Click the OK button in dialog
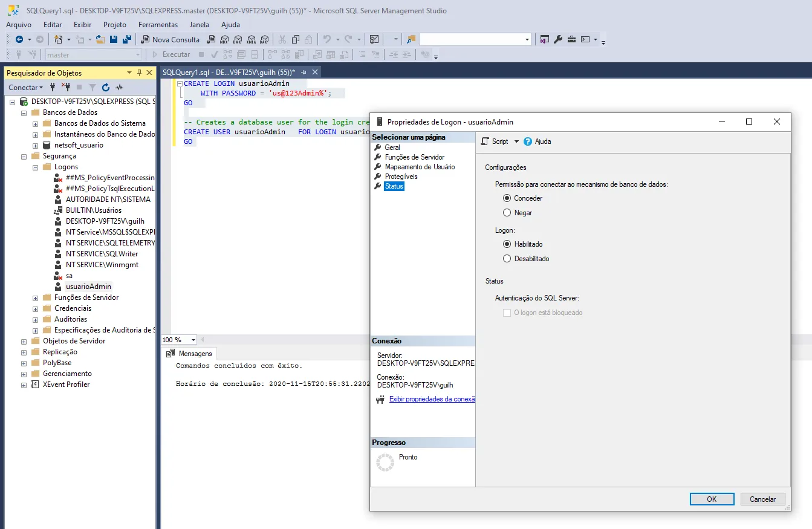This screenshot has width=812, height=529. [x=712, y=499]
